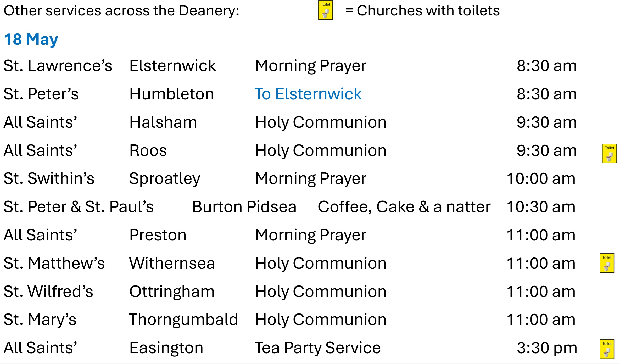Image resolution: width=620 pixels, height=364 pixels.
Task: Click Other services across the Deanery heading
Action: [x=121, y=11]
